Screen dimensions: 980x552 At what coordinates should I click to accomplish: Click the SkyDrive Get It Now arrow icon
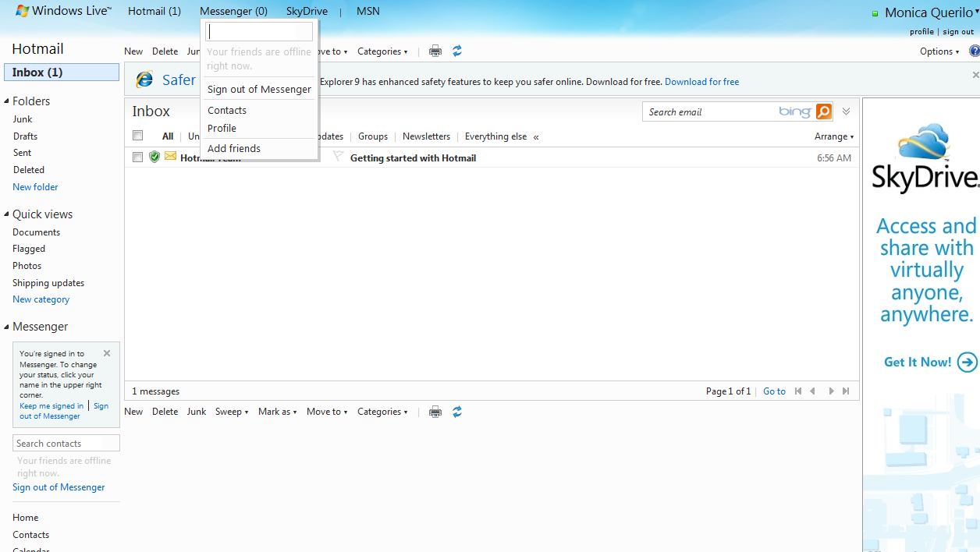click(968, 362)
